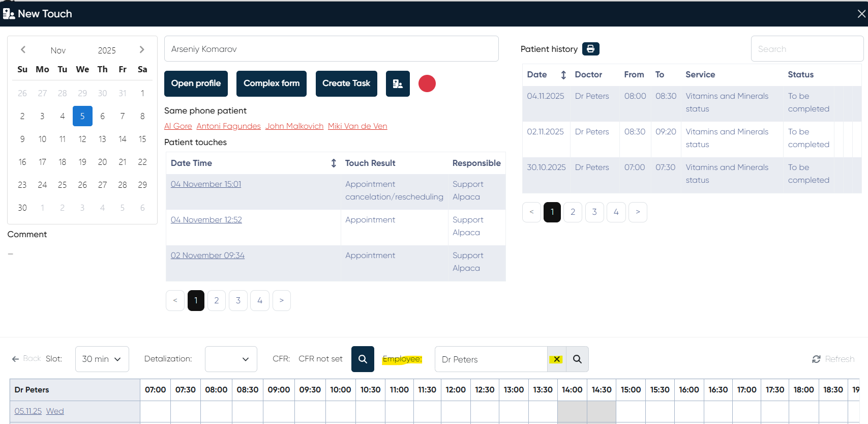
Task: Sort patient history by Date
Action: pos(563,75)
